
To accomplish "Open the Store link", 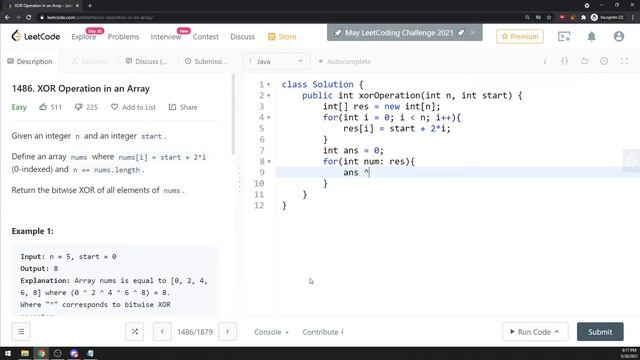I will tap(282, 37).
